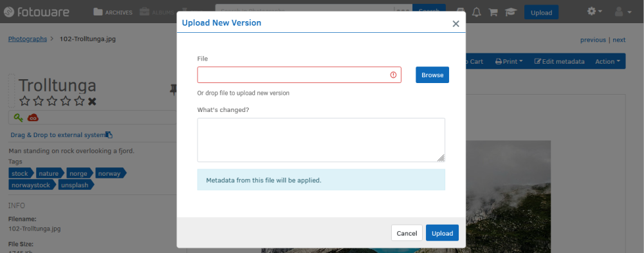The width and height of the screenshot is (644, 253).
Task: Go to the Photographs breadcrumb link
Action: tap(28, 39)
